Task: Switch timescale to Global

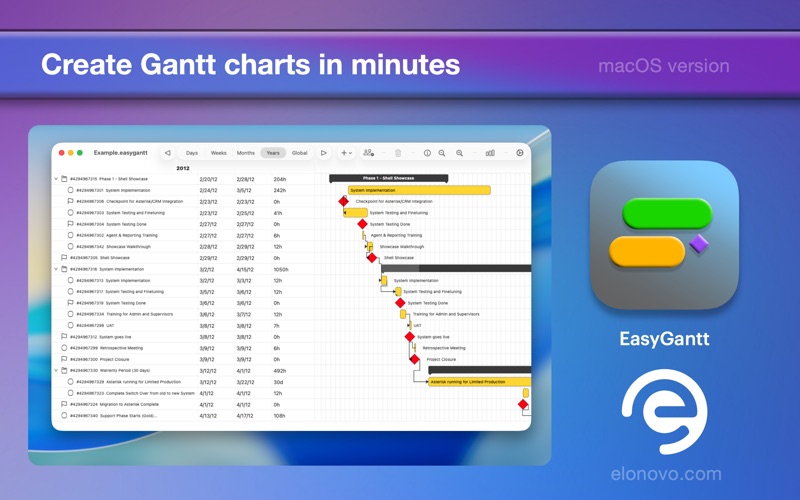Action: (x=299, y=153)
